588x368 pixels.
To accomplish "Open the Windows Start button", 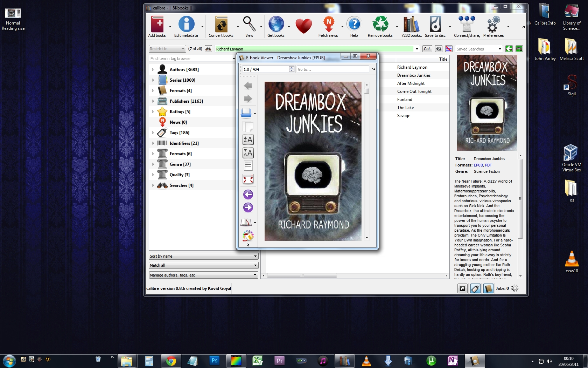I will click(9, 361).
